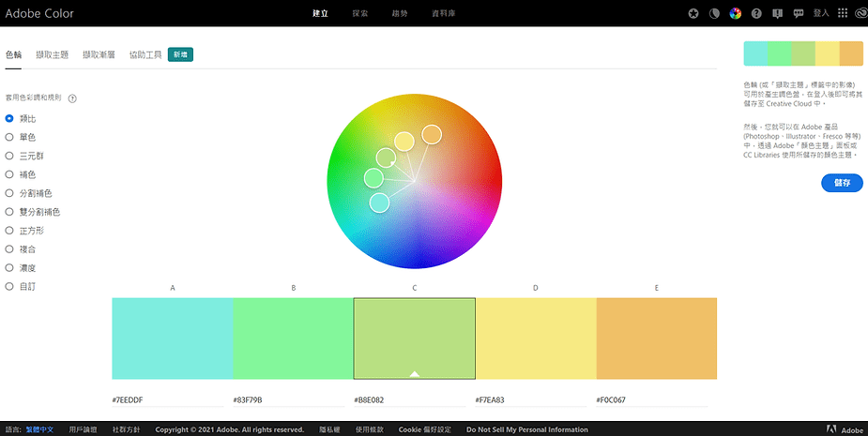Click the light green handle on wheel
Viewport: 868px width, 436px height.
(374, 178)
